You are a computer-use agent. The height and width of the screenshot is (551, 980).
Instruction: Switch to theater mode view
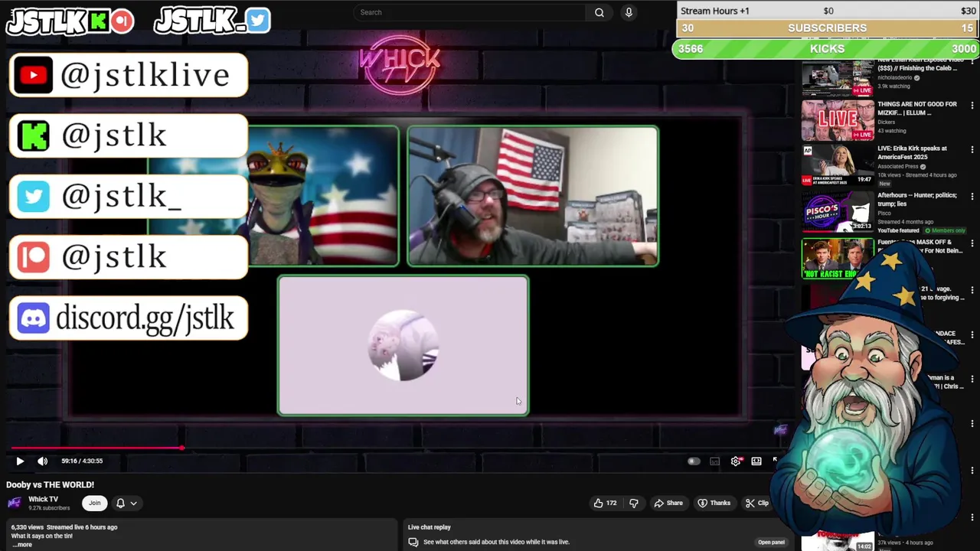click(x=756, y=461)
